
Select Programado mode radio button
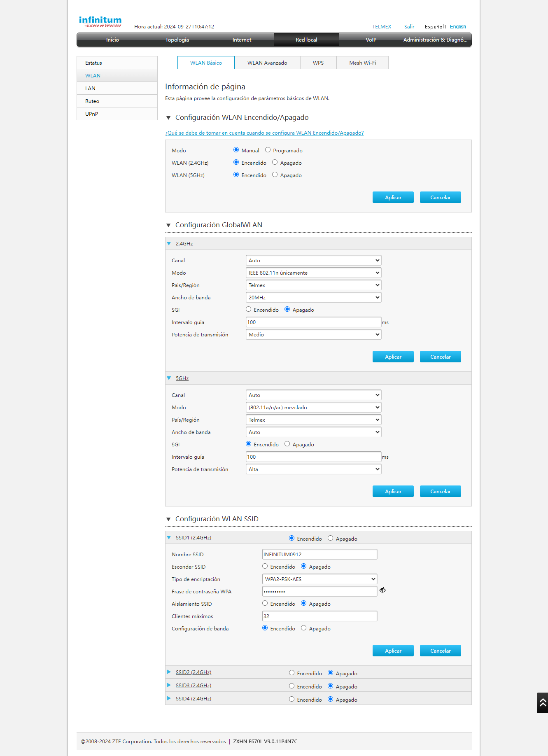click(268, 150)
